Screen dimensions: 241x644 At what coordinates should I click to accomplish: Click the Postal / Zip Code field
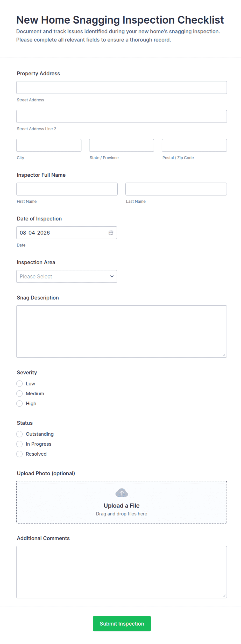(194, 145)
